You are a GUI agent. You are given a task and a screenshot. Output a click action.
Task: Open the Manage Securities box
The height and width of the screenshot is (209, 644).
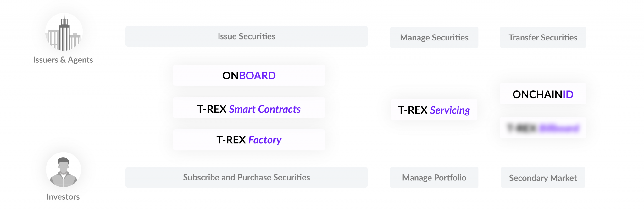tap(434, 38)
